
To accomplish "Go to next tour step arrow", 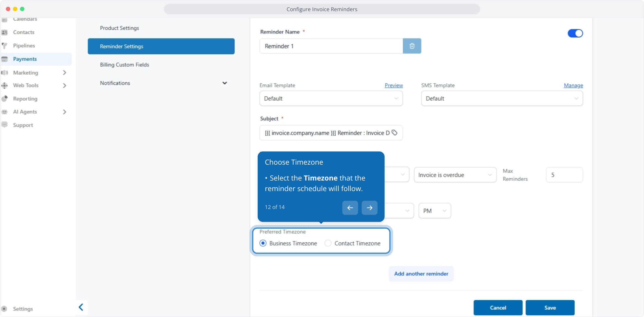I will pos(369,208).
